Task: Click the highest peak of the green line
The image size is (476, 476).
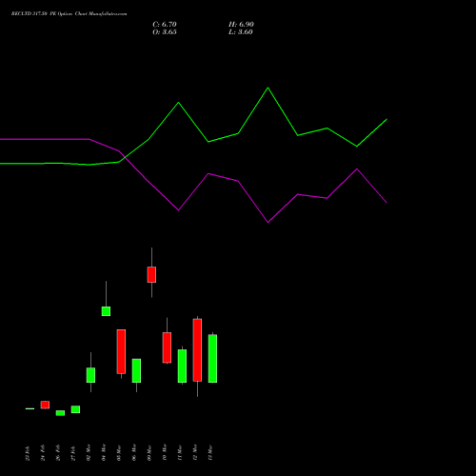Action: (x=268, y=88)
